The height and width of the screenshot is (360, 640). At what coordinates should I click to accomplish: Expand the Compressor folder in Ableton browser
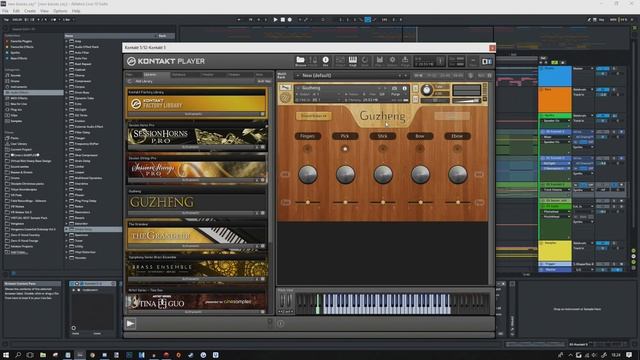pyautogui.click(x=67, y=81)
